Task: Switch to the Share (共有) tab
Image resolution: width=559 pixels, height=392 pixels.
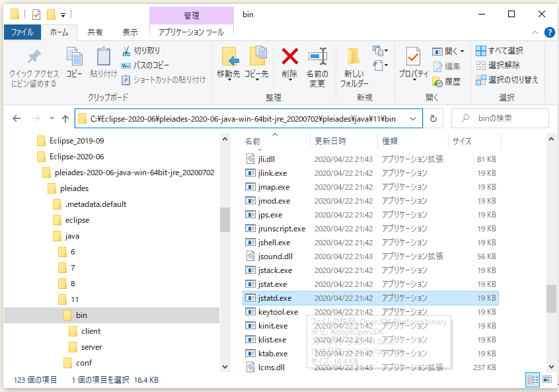Action: pos(95,32)
